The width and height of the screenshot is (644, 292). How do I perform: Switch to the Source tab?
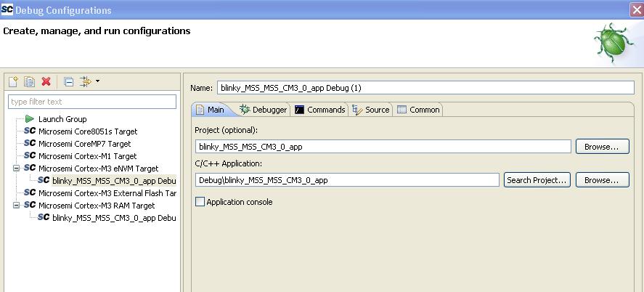point(371,110)
